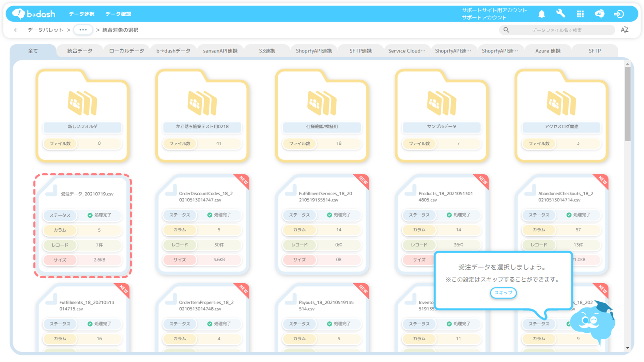
Task: Click the support mascot icon in header
Action: pyautogui.click(x=599, y=14)
